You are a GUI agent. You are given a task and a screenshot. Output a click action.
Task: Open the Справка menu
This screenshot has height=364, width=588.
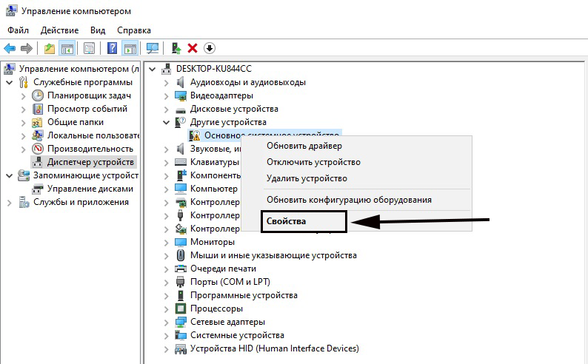pyautogui.click(x=134, y=30)
